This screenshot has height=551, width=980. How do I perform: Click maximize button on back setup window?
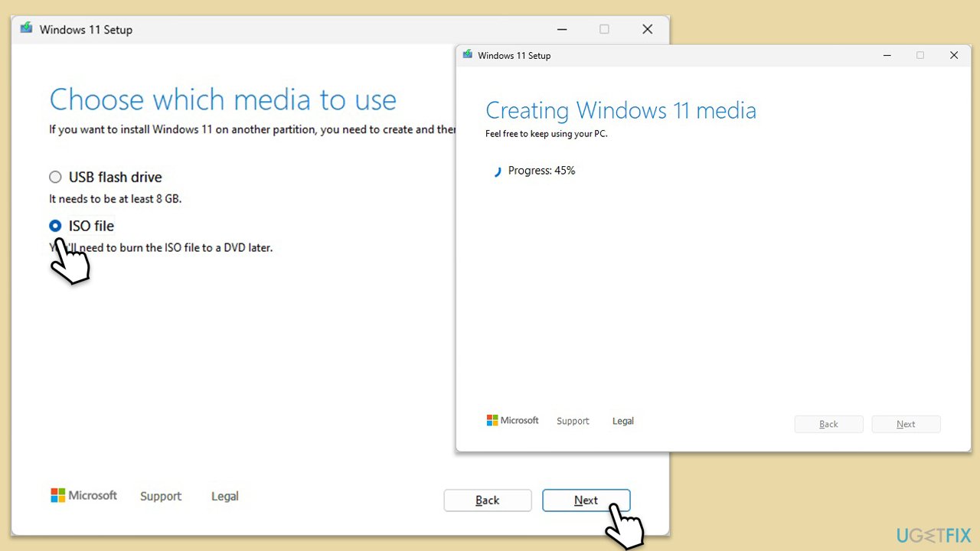605,29
